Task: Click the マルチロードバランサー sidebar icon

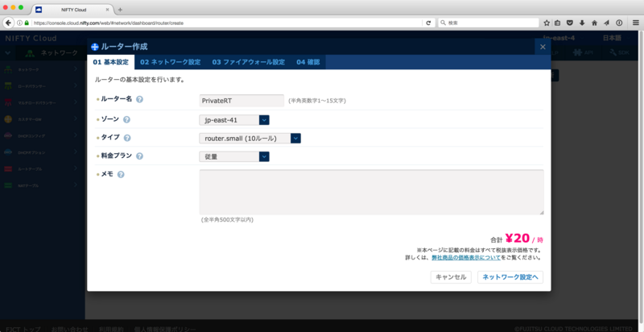Action: point(9,102)
